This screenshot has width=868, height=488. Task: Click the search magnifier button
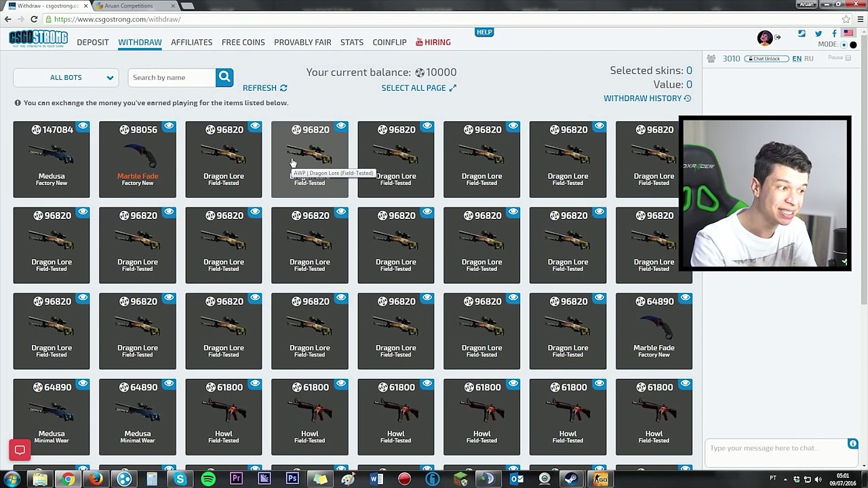[x=224, y=77]
